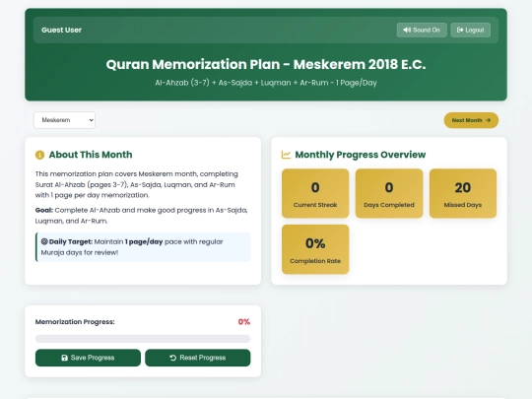Click the logout arrow icon

click(460, 30)
